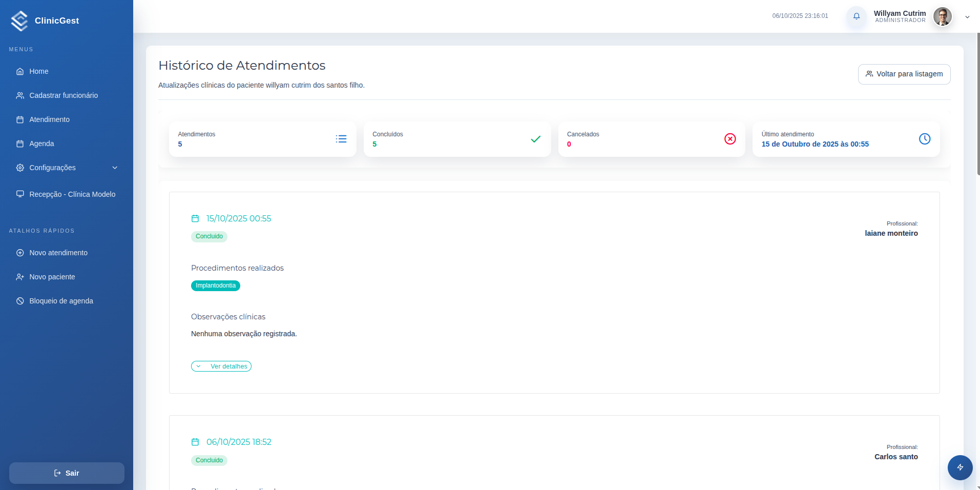Expand Ver detalhes for first appointment
This screenshot has width=980, height=490.
click(x=221, y=366)
